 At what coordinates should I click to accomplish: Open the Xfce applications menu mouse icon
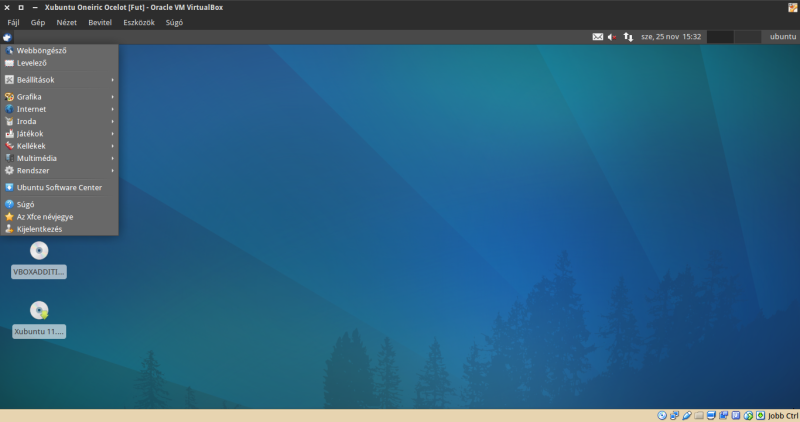(x=7, y=37)
